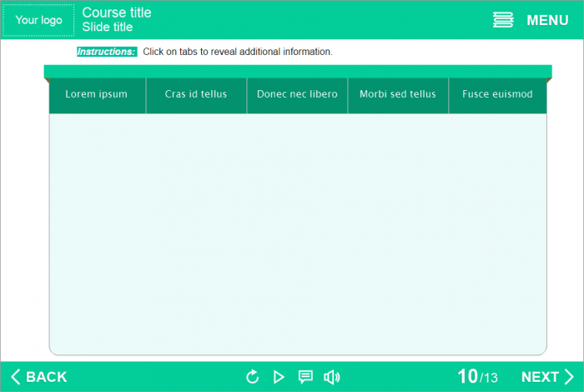Click the right chevron next arrow

pyautogui.click(x=569, y=377)
